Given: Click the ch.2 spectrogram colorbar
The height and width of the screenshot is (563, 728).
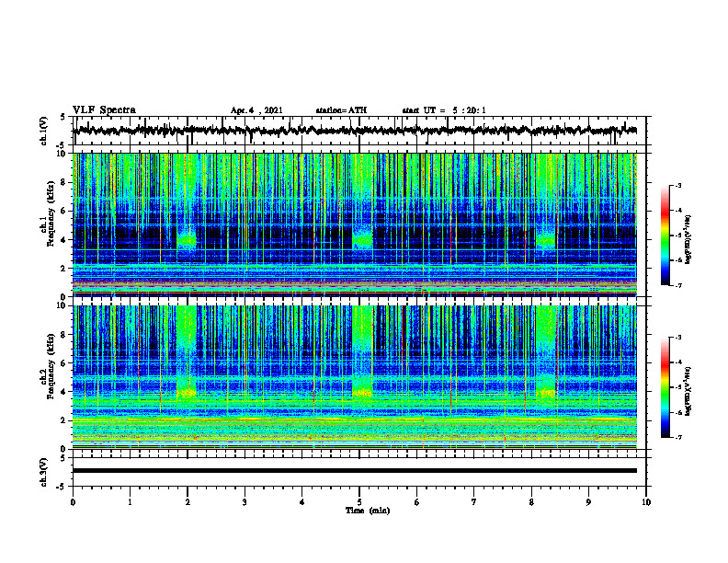Looking at the screenshot, I should coord(665,387).
